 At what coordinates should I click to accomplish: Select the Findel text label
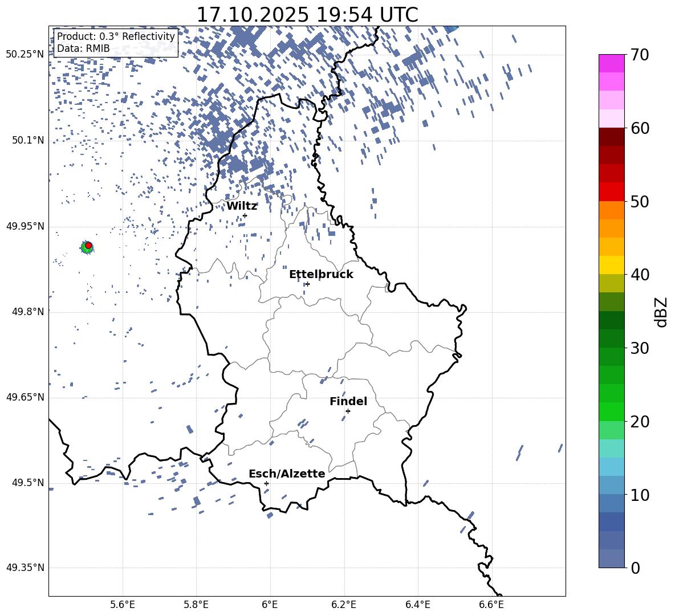[348, 401]
